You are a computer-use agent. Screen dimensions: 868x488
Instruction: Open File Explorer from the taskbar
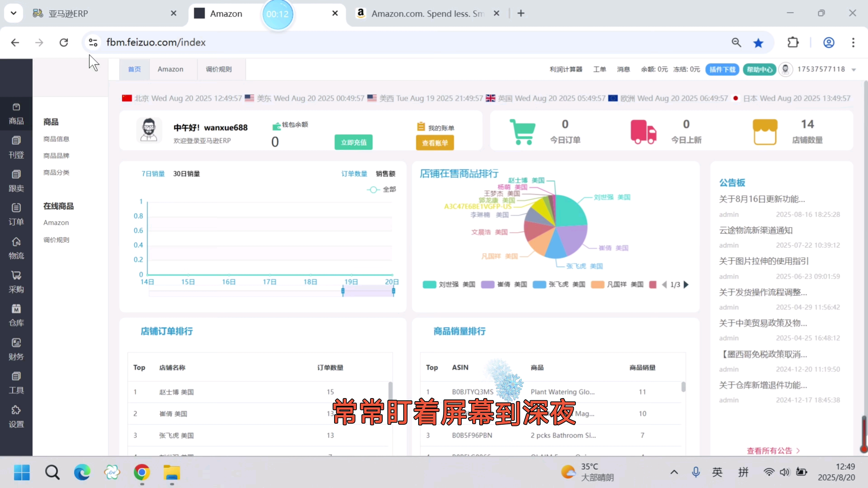[172, 472]
